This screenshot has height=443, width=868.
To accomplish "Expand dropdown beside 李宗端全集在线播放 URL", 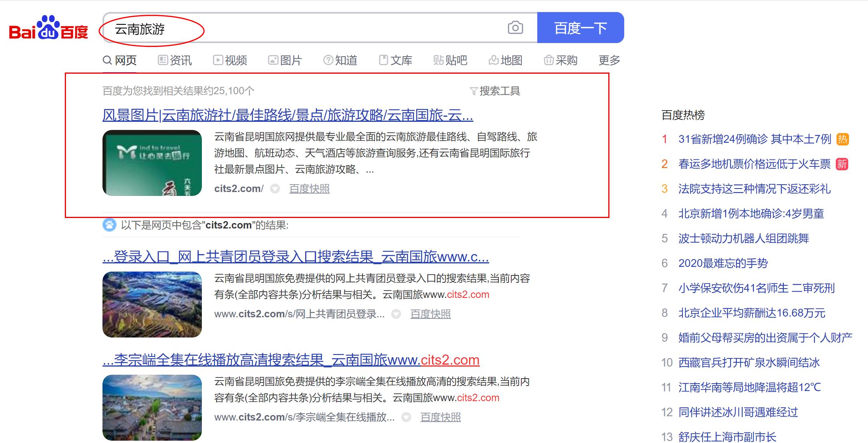I will tap(406, 417).
